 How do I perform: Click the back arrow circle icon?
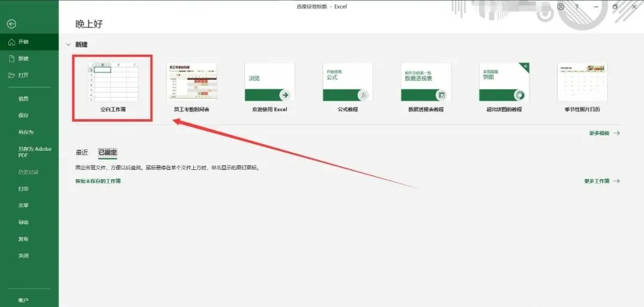[11, 24]
